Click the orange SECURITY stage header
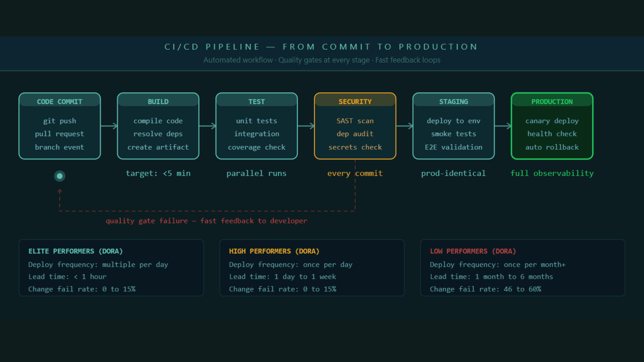The image size is (644, 362). 355,101
